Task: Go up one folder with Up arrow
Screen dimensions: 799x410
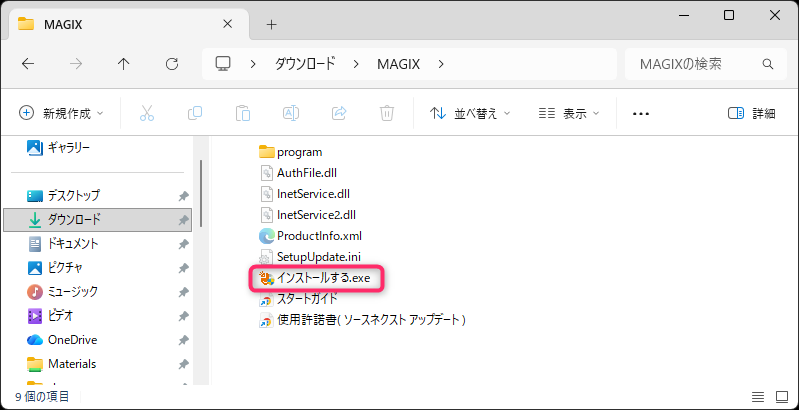Action: [123, 64]
